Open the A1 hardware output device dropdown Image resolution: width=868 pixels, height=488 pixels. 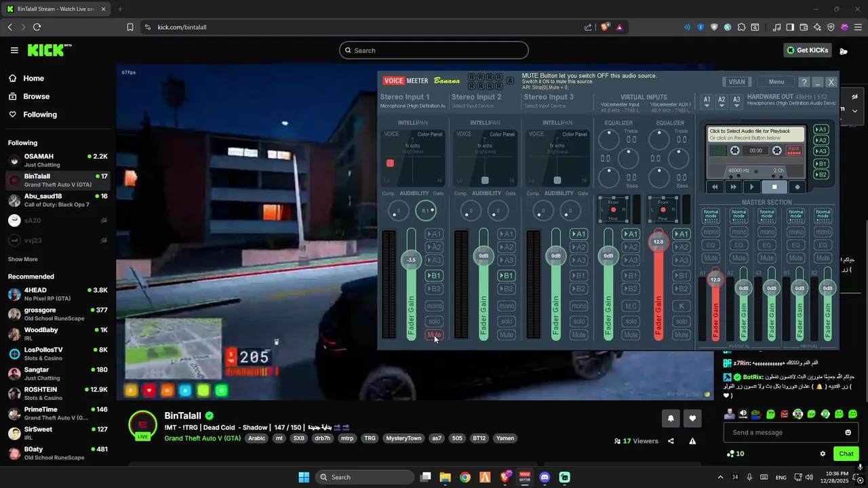707,100
